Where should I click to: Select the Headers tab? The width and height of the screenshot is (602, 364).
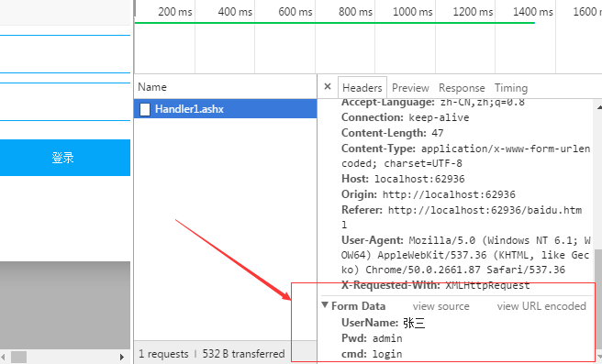pyautogui.click(x=362, y=88)
